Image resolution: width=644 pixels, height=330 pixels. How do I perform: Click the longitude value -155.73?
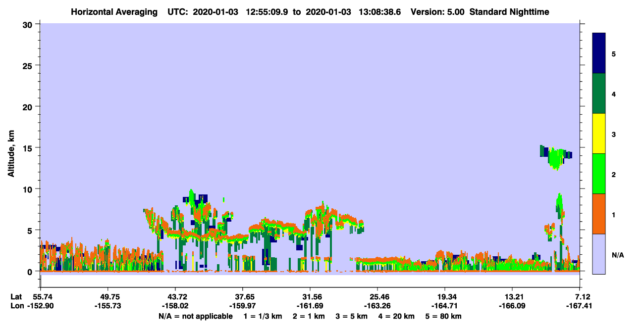[107, 306]
